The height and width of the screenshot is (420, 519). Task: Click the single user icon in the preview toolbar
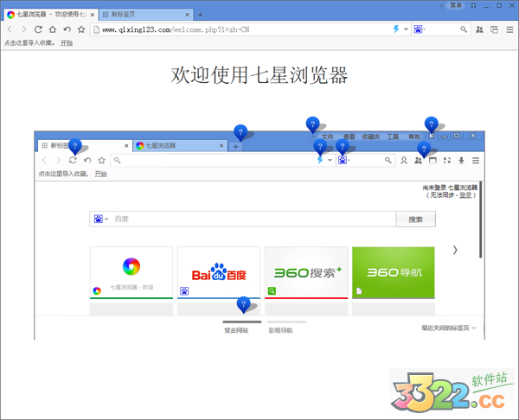[404, 161]
